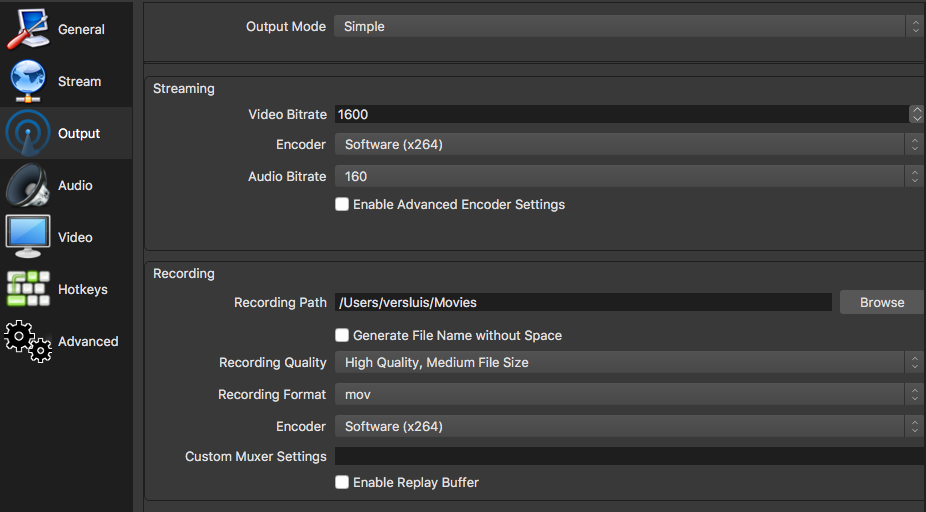Expand the Recording Quality dropdown
Viewport: 926px width, 512px height.
click(x=628, y=362)
